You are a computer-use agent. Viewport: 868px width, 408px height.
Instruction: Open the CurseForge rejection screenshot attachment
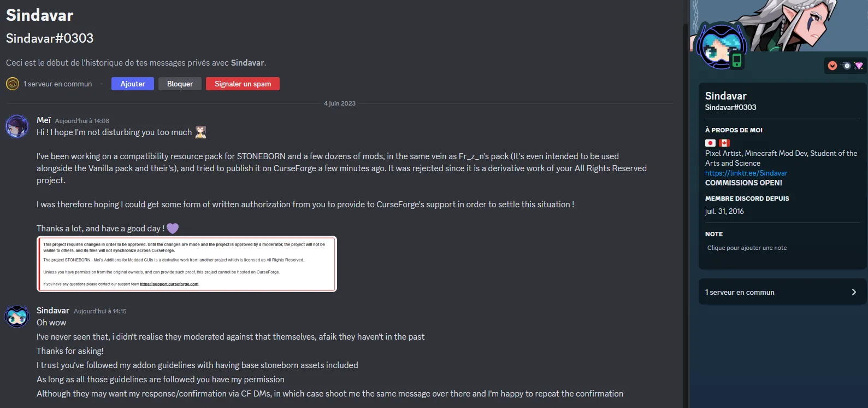point(187,264)
